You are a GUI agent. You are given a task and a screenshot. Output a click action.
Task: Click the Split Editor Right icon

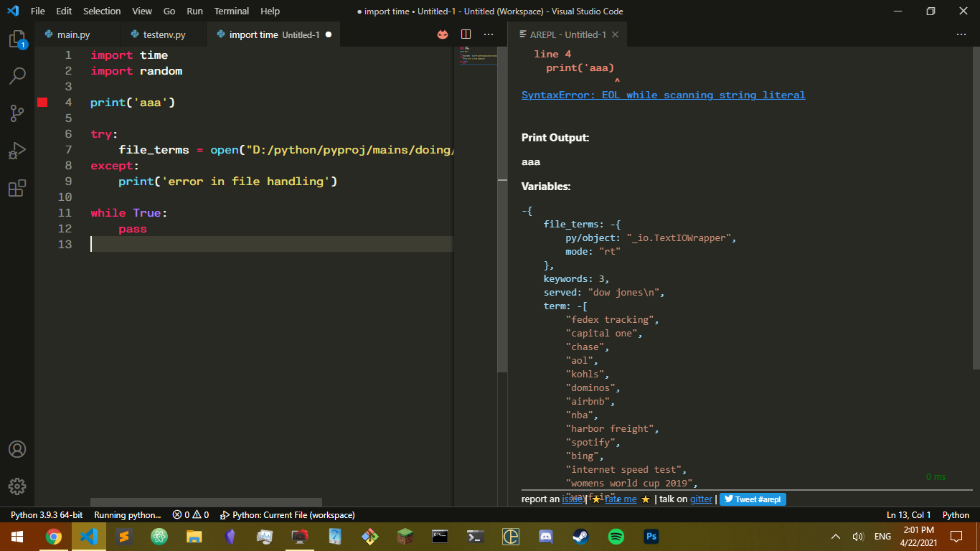466,34
